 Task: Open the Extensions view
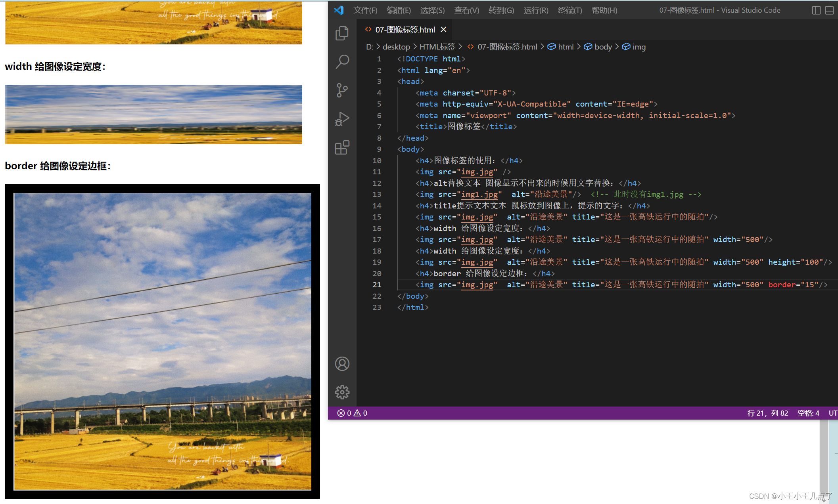[342, 147]
